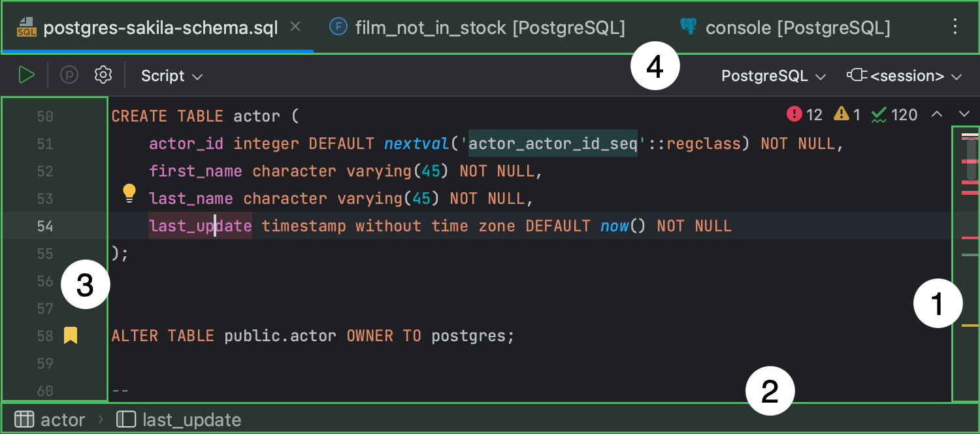Click the yellow lightbulb intention icon
The image size is (980, 434).
pyautogui.click(x=129, y=192)
